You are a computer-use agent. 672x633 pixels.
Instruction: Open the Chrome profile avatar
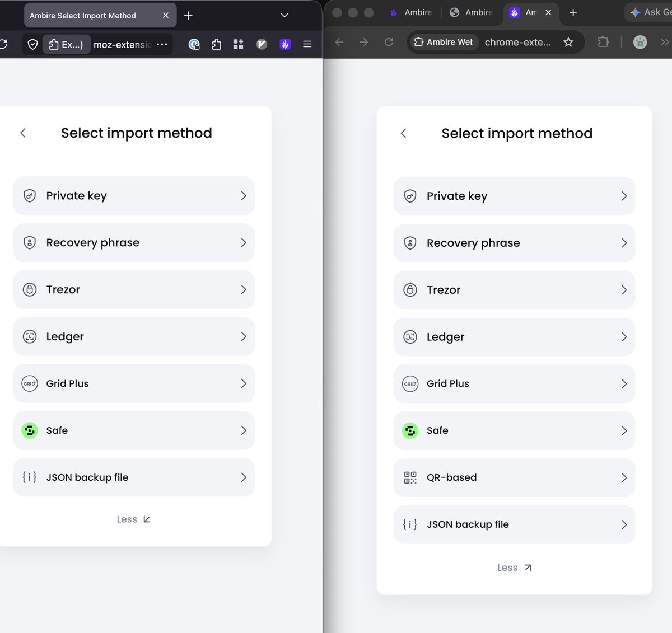coord(640,42)
